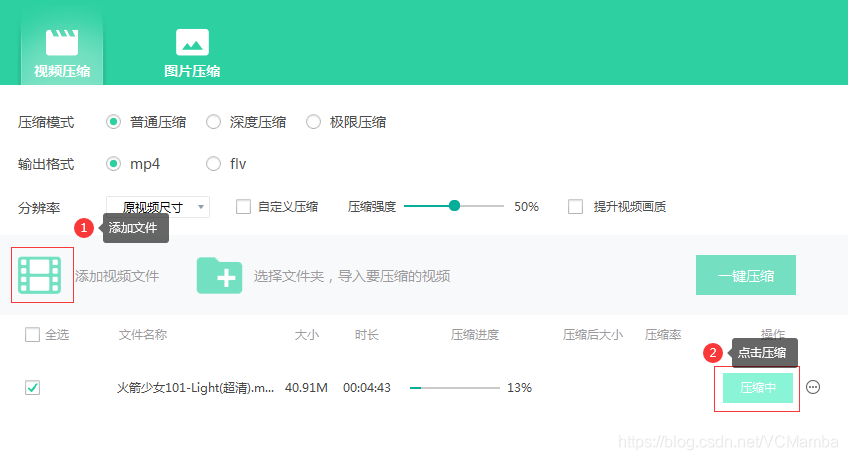Toggle the 全选 select-all checkbox
Viewport: 848px width, 460px height.
(32, 335)
